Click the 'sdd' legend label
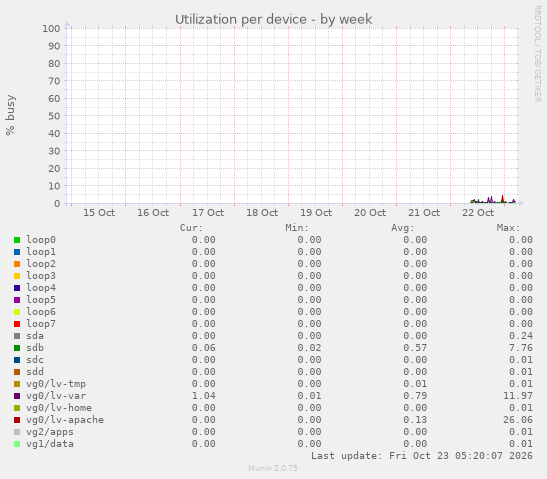Viewport: 547px width, 479px height. coord(35,372)
